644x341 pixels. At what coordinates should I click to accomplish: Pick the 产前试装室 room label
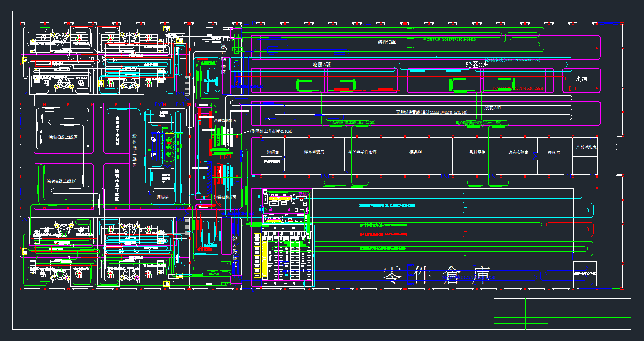585,147
